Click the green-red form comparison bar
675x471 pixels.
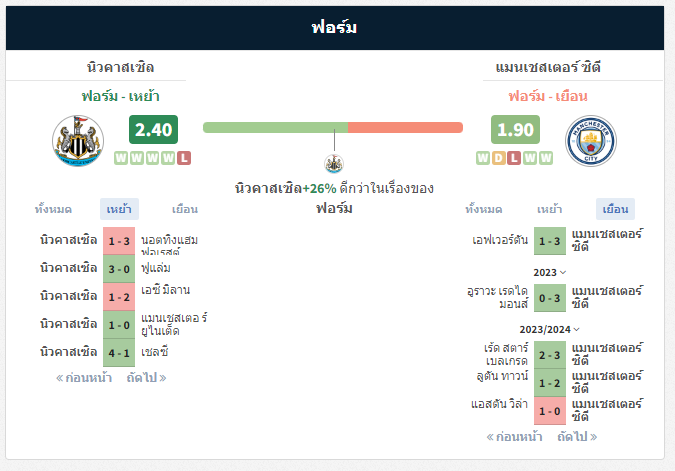333,127
